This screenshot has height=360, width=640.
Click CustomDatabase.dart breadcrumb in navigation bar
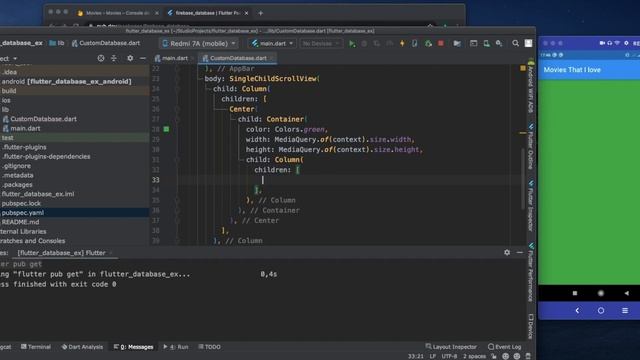tap(106, 43)
